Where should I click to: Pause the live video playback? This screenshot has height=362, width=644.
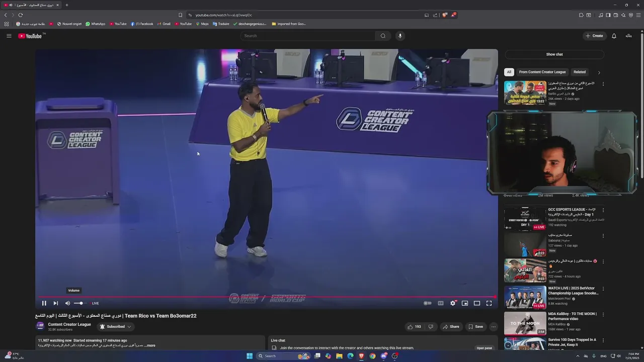44,303
